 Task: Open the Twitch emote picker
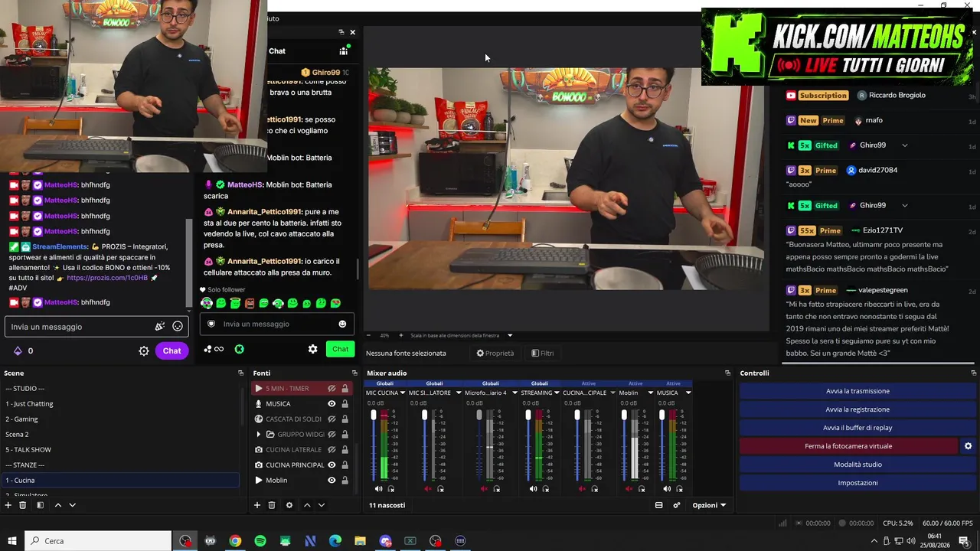178,327
